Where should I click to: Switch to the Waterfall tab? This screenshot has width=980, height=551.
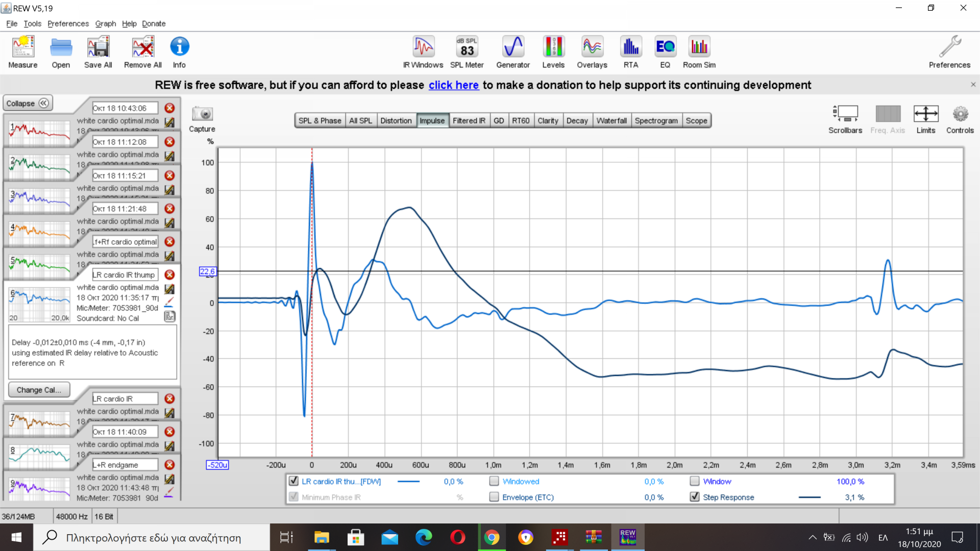(611, 121)
